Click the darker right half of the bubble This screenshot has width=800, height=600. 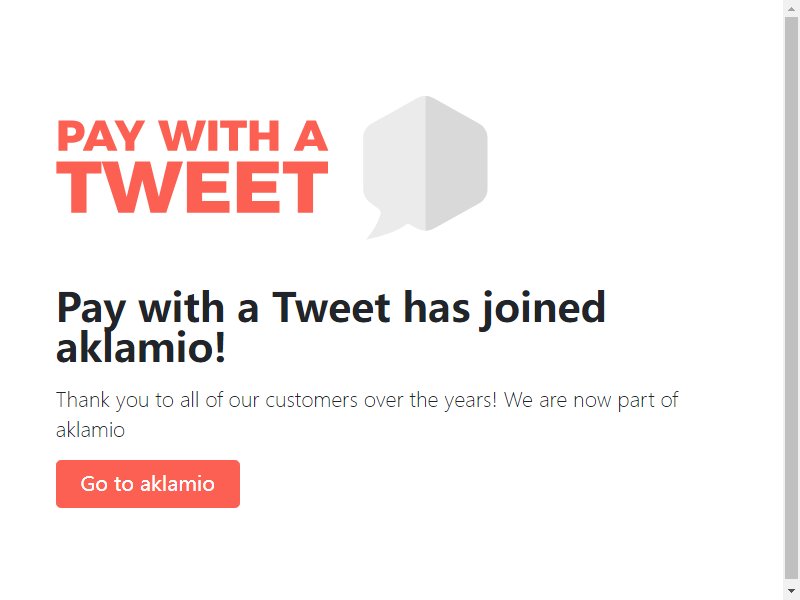(456, 163)
